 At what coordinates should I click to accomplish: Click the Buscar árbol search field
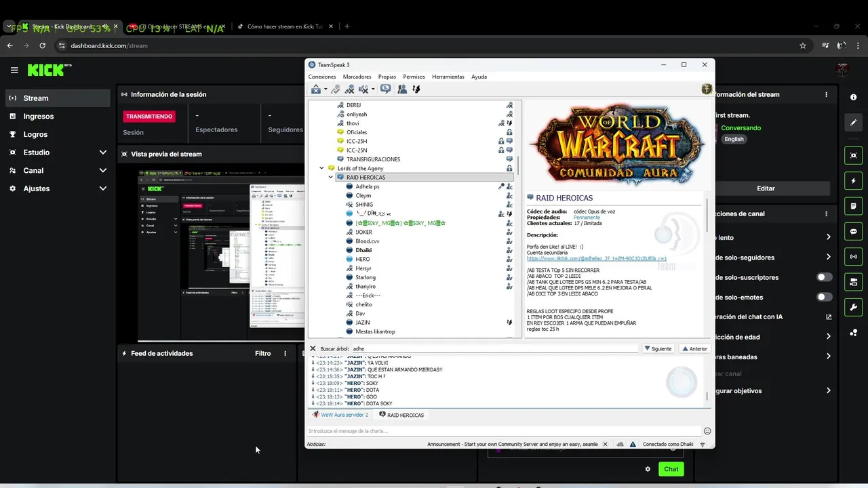(494, 348)
